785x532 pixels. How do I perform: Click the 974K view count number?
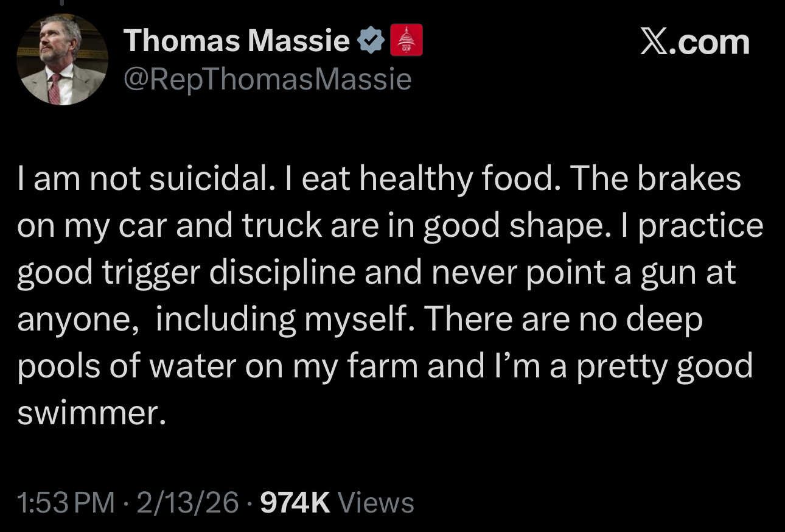pyautogui.click(x=295, y=503)
